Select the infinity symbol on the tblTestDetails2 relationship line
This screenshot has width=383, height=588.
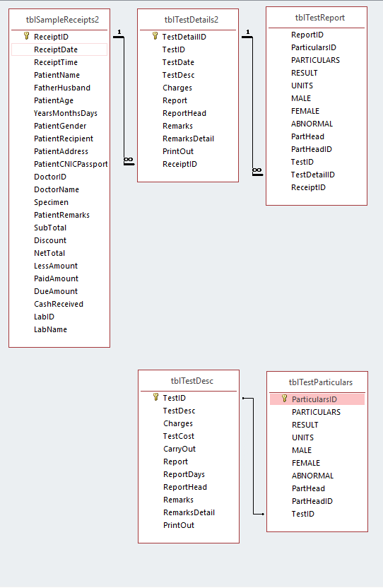click(129, 160)
